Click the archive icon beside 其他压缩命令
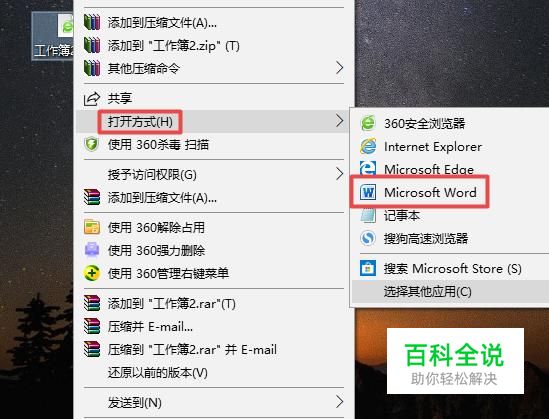549x419 pixels. [92, 68]
